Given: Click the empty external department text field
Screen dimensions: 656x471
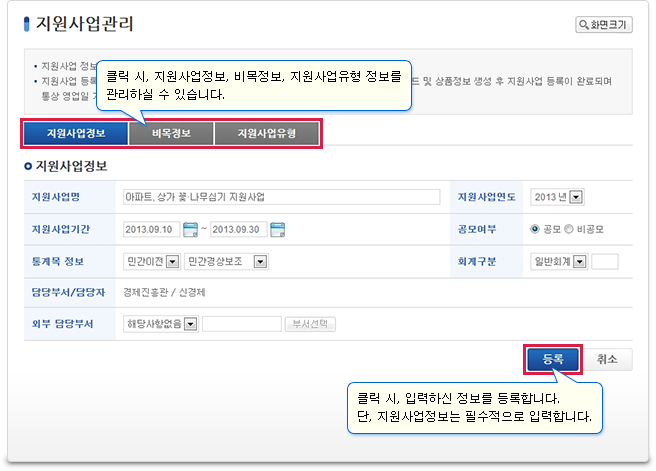Looking at the screenshot, I should (242, 324).
